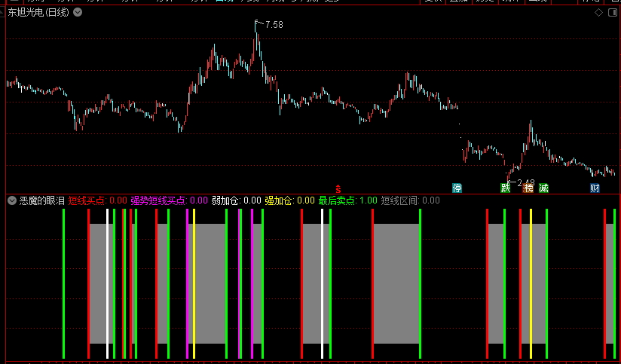Open the dropdown next to 东旭光电 (日线)

point(78,12)
